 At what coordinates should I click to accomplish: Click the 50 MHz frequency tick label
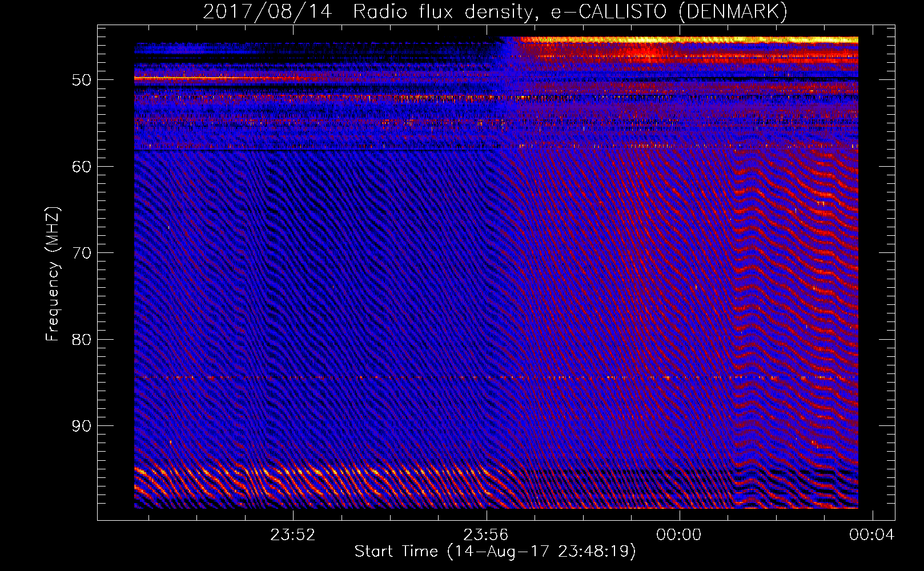(82, 80)
